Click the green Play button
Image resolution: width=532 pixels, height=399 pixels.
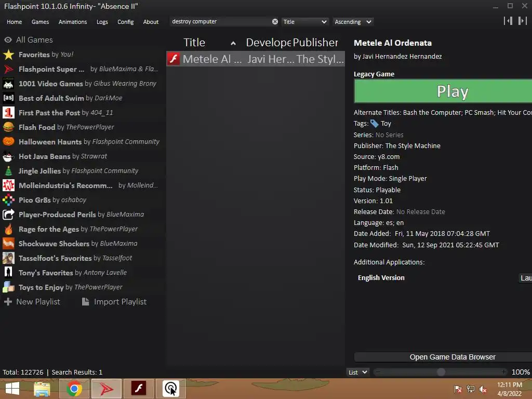pyautogui.click(x=443, y=91)
